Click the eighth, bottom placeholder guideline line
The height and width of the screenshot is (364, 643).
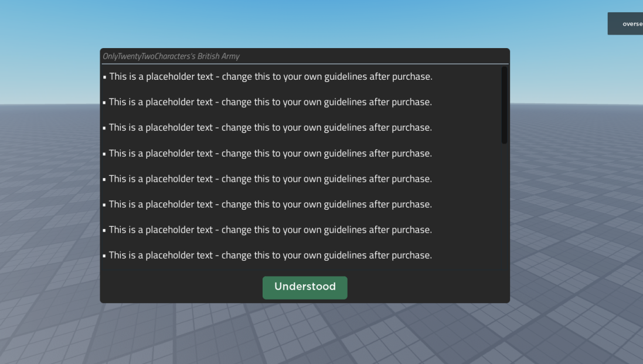pos(270,256)
